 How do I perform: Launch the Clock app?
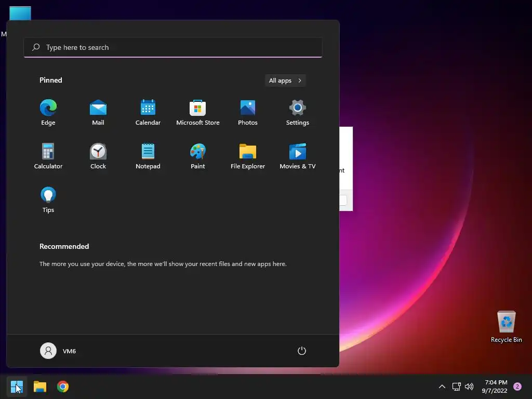coord(98,156)
